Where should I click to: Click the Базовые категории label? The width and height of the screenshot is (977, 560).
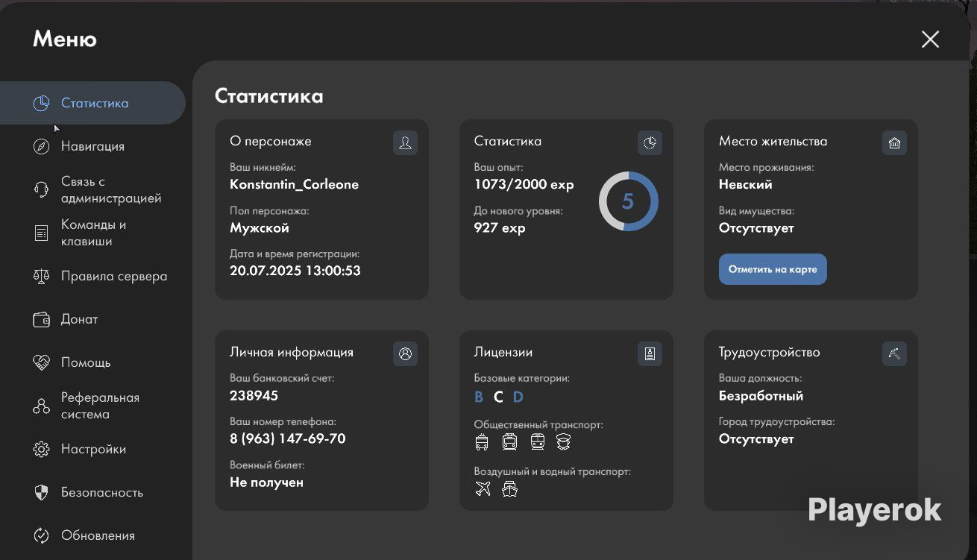point(522,378)
